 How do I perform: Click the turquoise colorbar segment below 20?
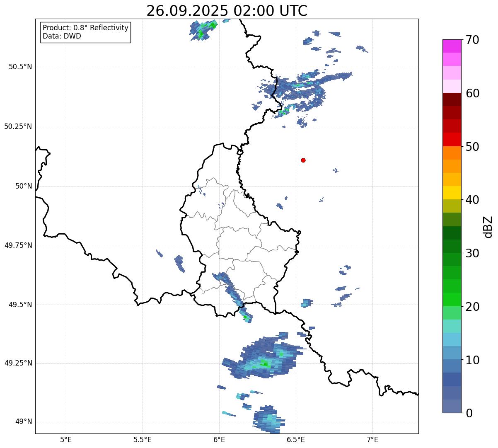pyautogui.click(x=452, y=326)
